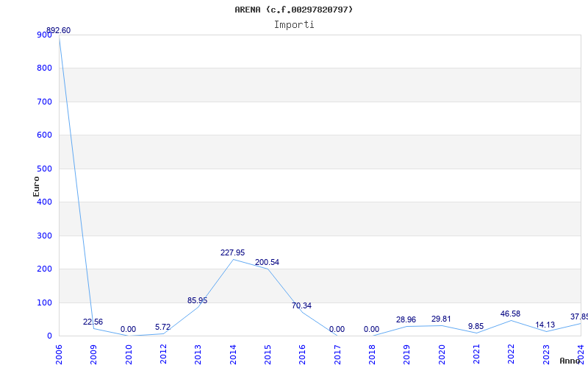The image size is (588, 368).
Task: Click the 400 y-axis tick label
Action: (x=44, y=202)
